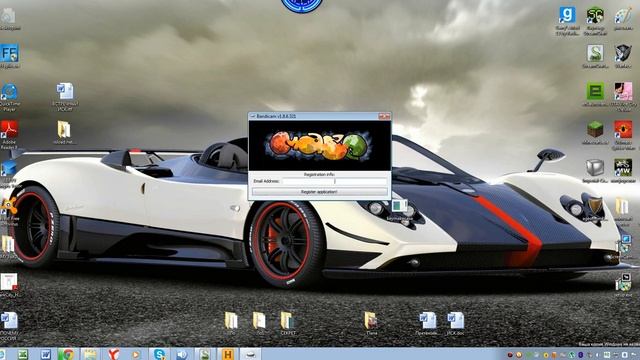This screenshot has height=360, width=640.
Task: Open the Excel taskbar button
Action: tap(23, 354)
